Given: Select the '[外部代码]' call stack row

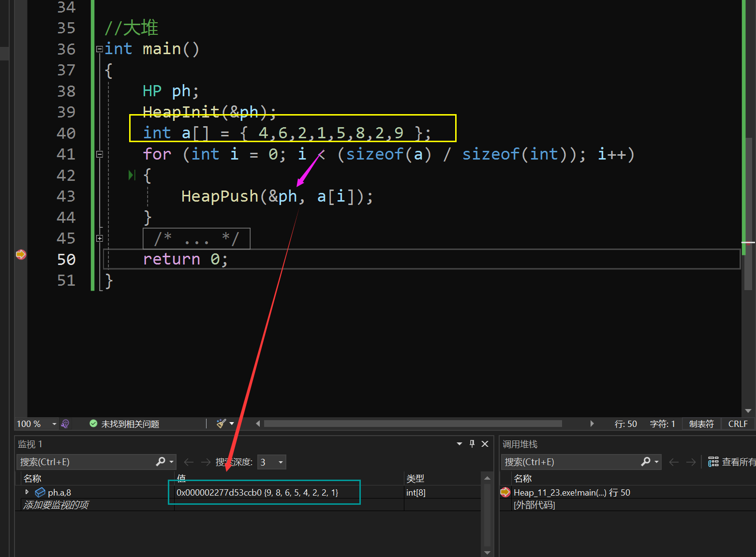Looking at the screenshot, I should 534,505.
